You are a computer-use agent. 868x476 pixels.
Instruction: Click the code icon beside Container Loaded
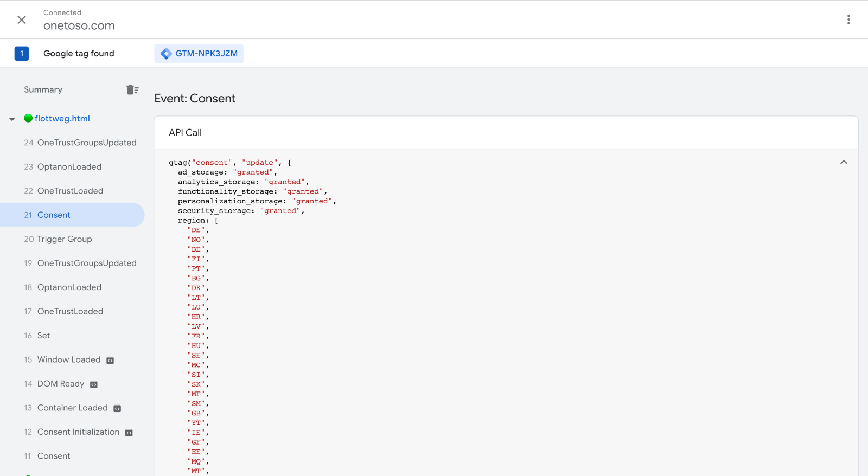(x=117, y=409)
